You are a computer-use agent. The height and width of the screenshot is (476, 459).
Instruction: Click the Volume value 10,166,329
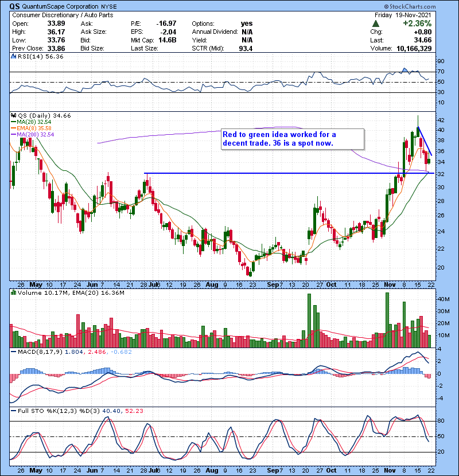414,48
